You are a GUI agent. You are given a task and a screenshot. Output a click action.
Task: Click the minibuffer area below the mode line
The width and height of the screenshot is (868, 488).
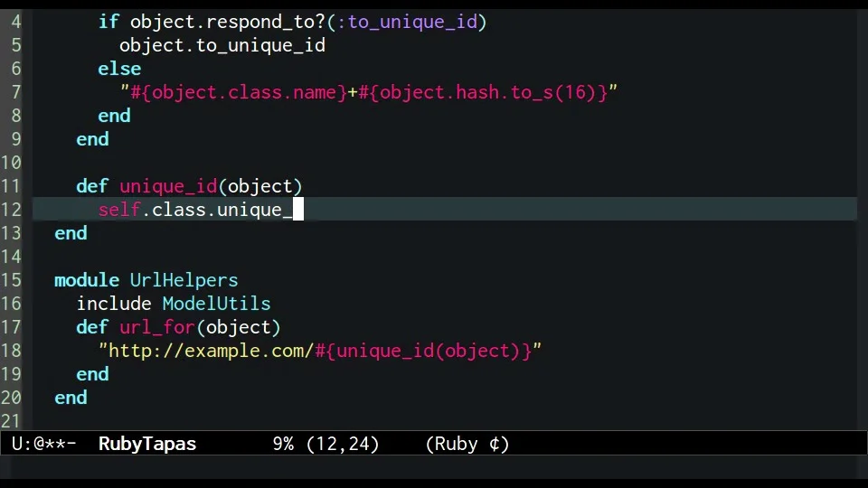[x=434, y=468]
